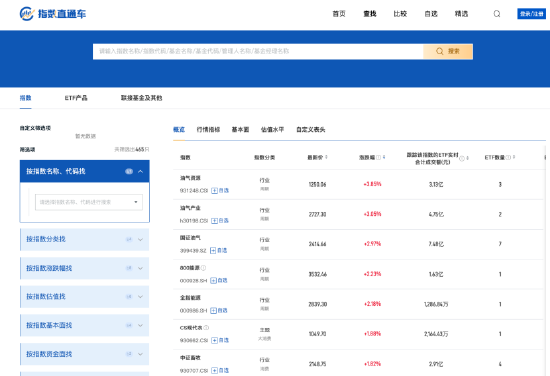
Task: Click info icon next to ETF数量 header
Action: coord(508,157)
